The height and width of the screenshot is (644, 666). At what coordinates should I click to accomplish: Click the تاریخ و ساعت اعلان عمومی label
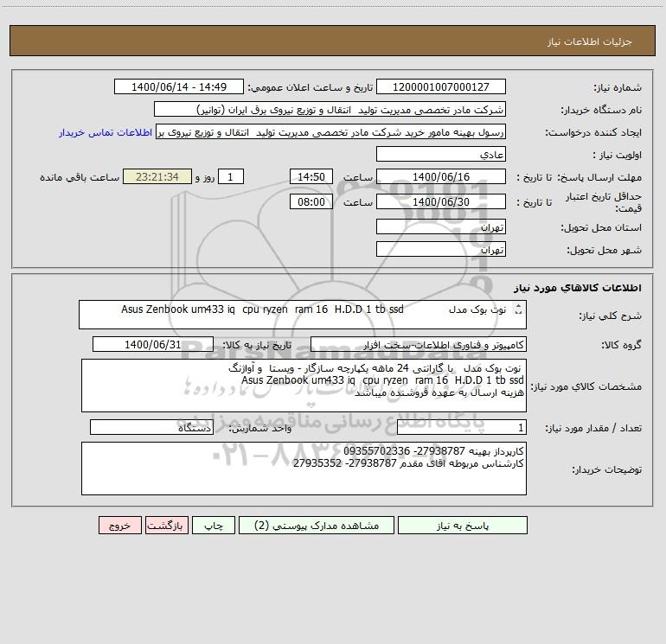pos(310,87)
